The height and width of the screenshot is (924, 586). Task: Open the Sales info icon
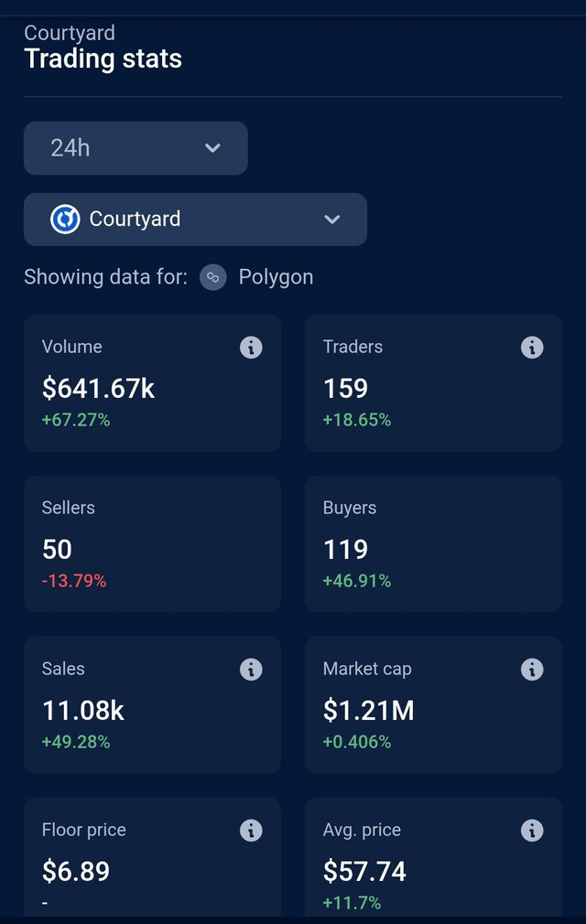click(x=251, y=670)
